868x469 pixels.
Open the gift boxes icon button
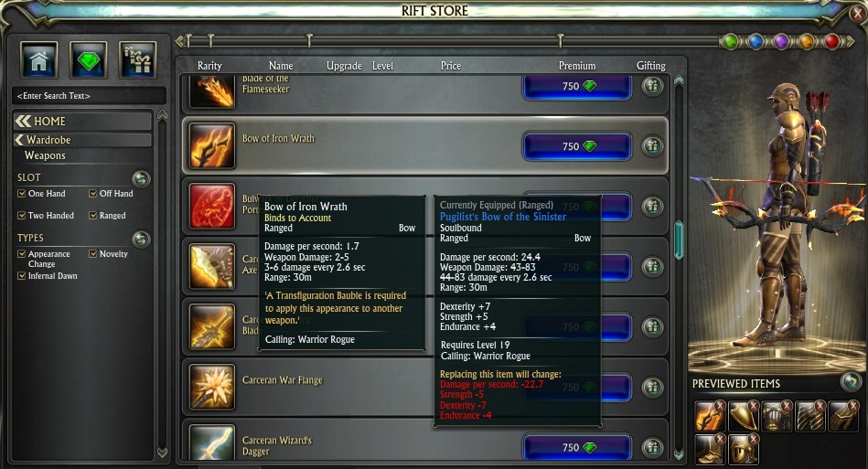[x=137, y=59]
